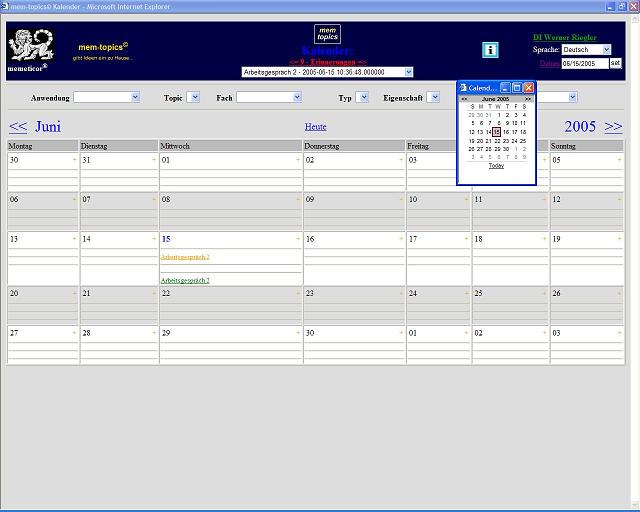Open the Arbeitsgespräch 2 reminder dropdown
The height and width of the screenshot is (512, 640).
[x=327, y=72]
